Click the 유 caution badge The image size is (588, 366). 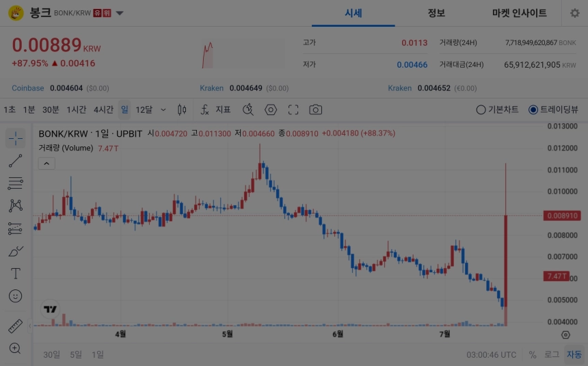pos(98,13)
